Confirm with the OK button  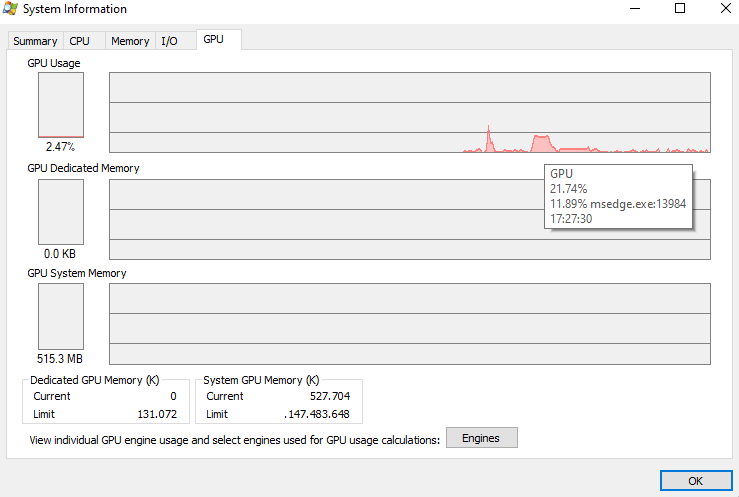(x=696, y=481)
